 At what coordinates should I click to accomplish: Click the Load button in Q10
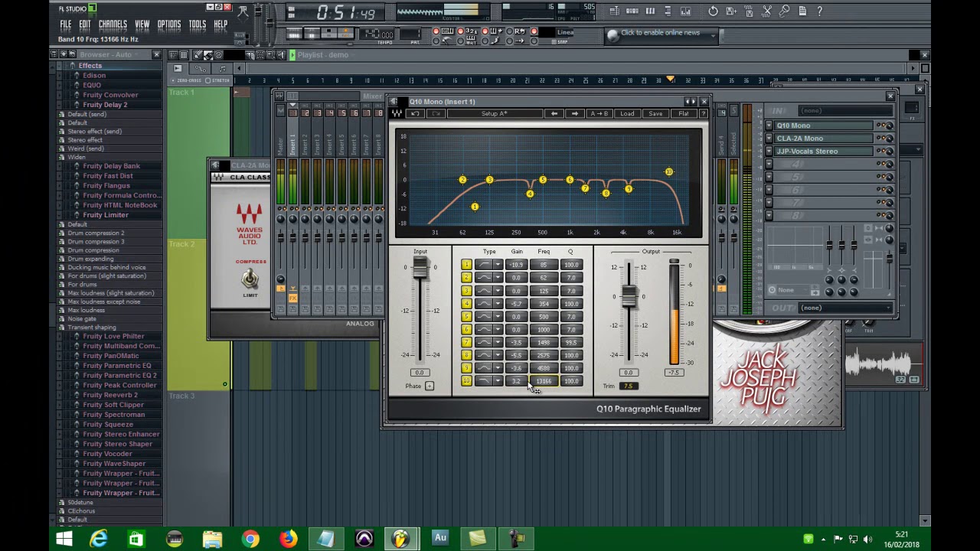tap(627, 113)
